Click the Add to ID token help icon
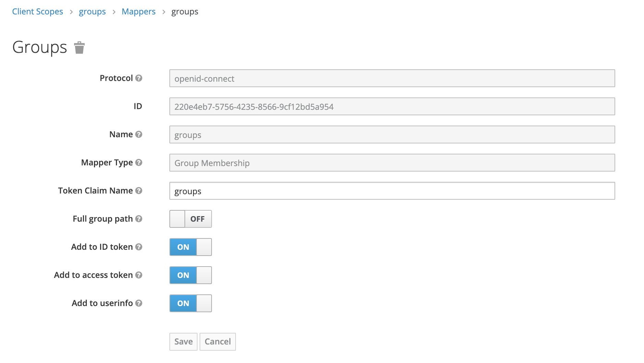The image size is (644, 363). (x=139, y=247)
